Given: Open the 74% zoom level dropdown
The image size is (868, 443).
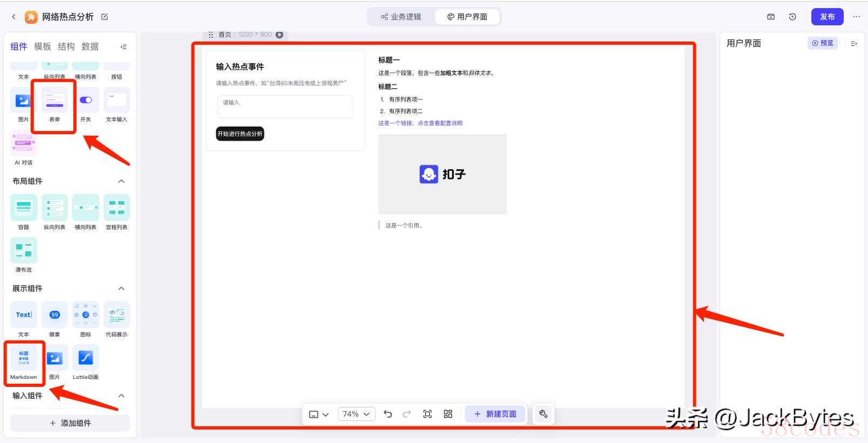Looking at the screenshot, I should coord(356,414).
